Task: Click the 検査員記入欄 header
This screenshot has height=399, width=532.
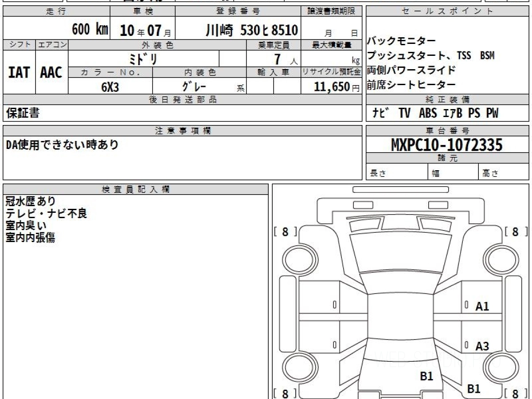Action: [136, 189]
